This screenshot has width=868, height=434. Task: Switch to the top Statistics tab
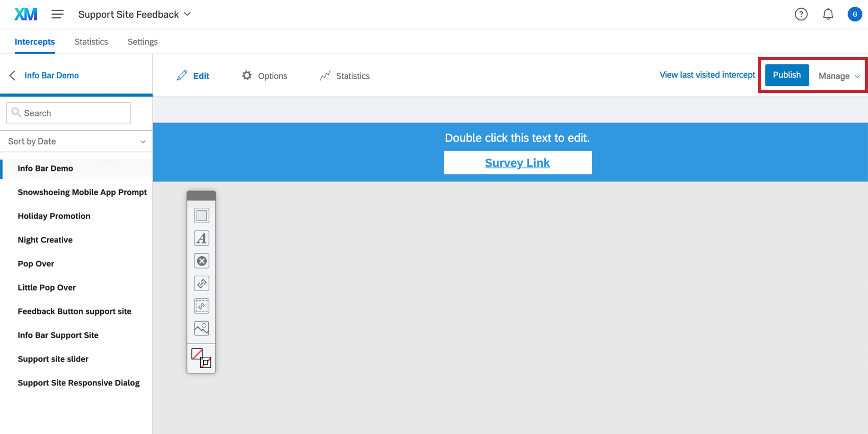tap(91, 42)
